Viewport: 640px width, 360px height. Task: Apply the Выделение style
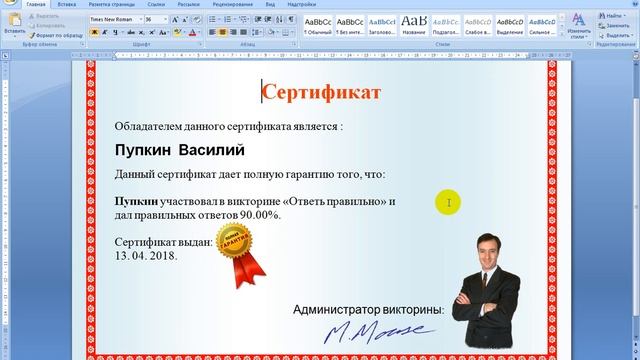click(x=510, y=26)
